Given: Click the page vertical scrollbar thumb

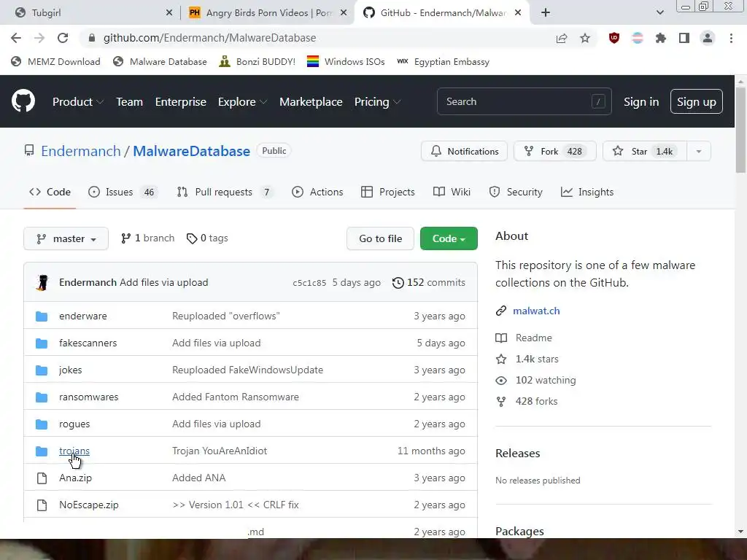Looking at the screenshot, I should [x=740, y=131].
